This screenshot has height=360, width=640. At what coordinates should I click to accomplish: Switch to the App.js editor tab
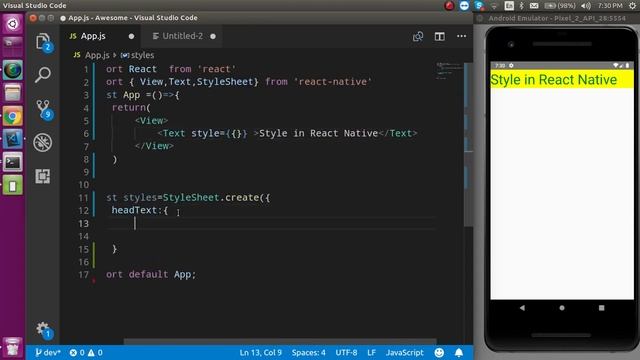pyautogui.click(x=101, y=36)
